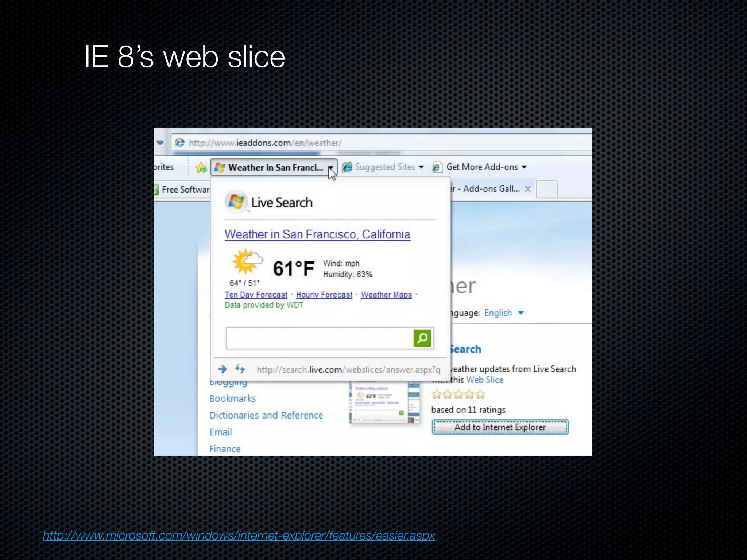
Task: Close the Add-ons Gallery tab
Action: [x=527, y=189]
